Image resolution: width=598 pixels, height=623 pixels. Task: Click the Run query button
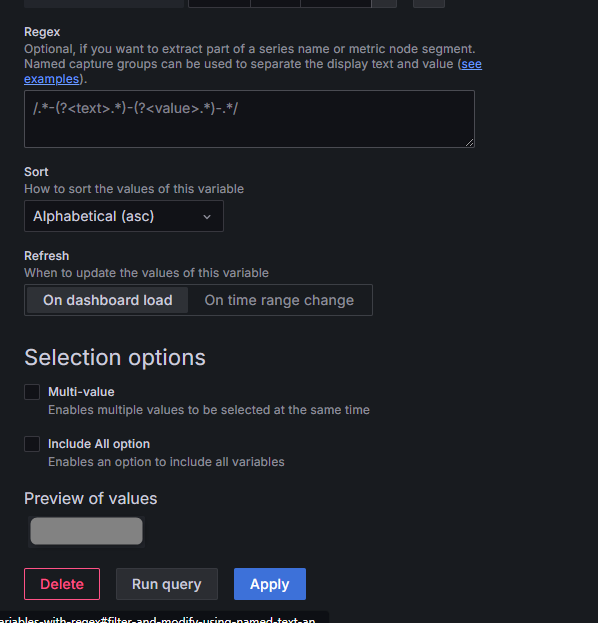[166, 584]
